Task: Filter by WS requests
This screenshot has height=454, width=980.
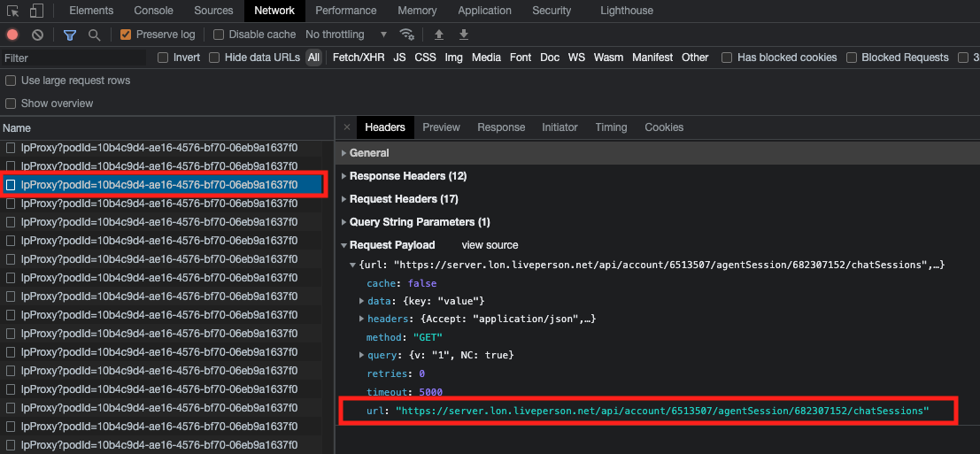Action: (576, 58)
